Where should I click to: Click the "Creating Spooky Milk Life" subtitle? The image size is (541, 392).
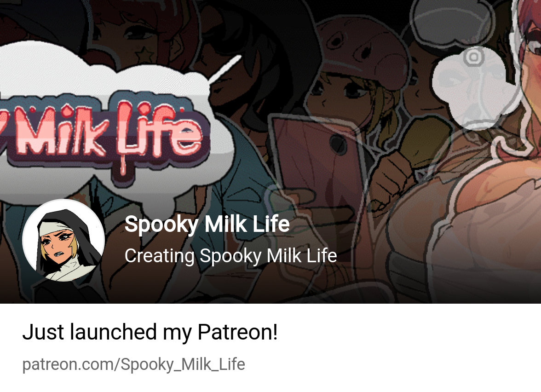click(231, 256)
